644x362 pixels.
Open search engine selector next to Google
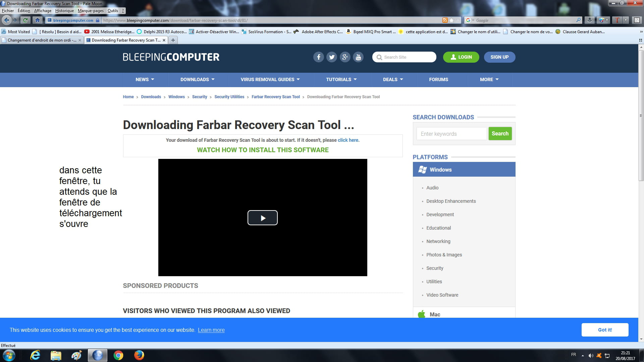[x=470, y=20]
